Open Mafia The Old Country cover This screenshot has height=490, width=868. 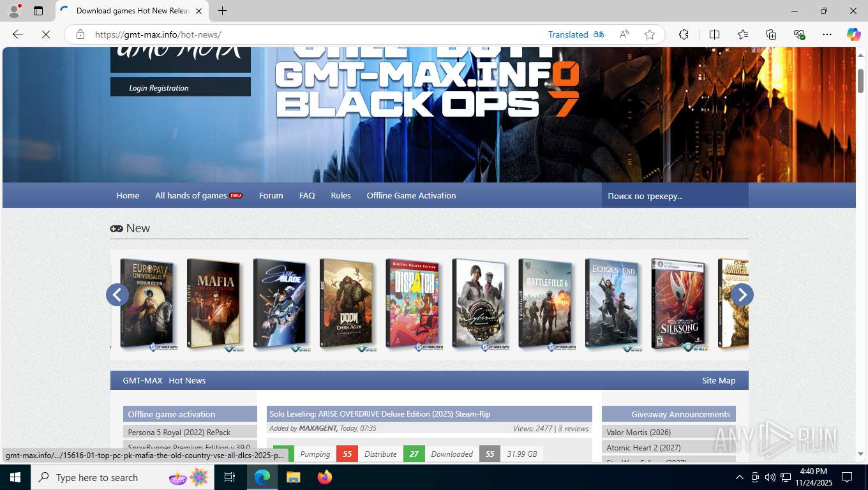(214, 304)
